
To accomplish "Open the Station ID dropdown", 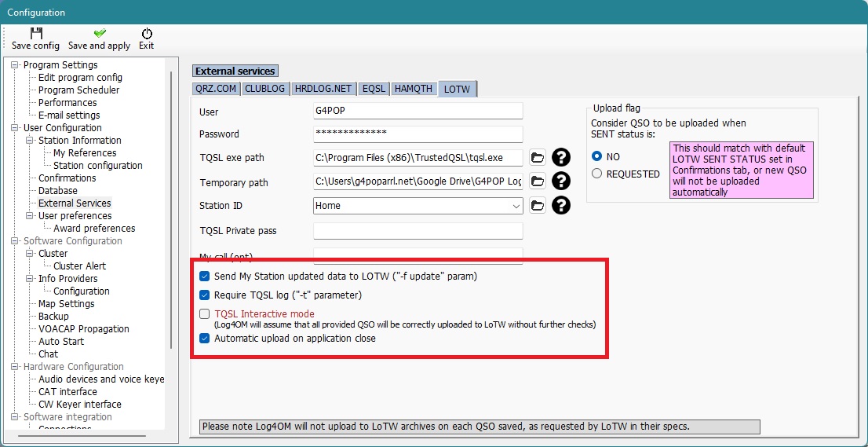I will click(x=516, y=206).
